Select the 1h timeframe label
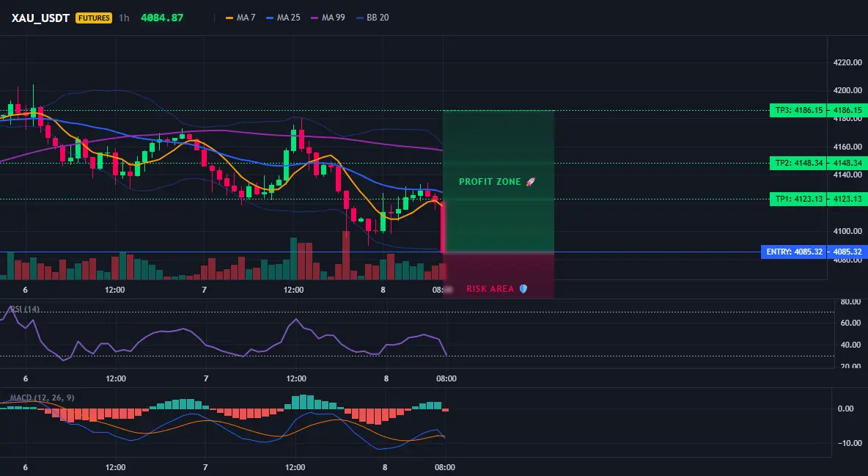The width and height of the screenshot is (868, 476). click(124, 18)
